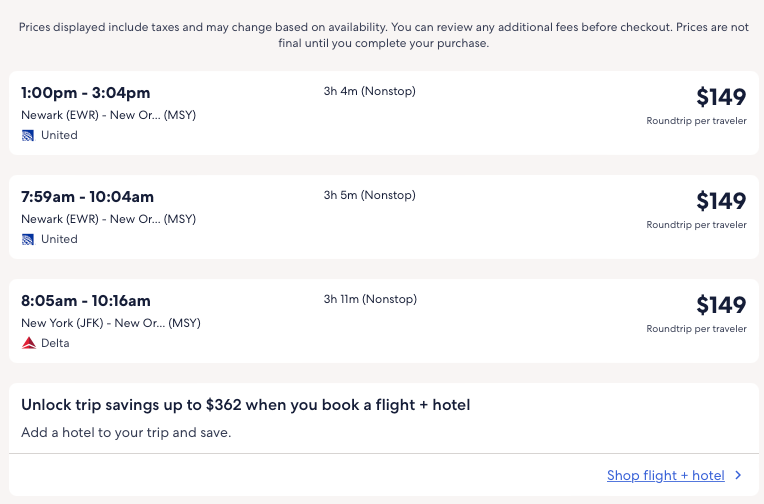Image resolution: width=764 pixels, height=504 pixels.
Task: Open the Shop flight + hotel link
Action: coord(665,476)
